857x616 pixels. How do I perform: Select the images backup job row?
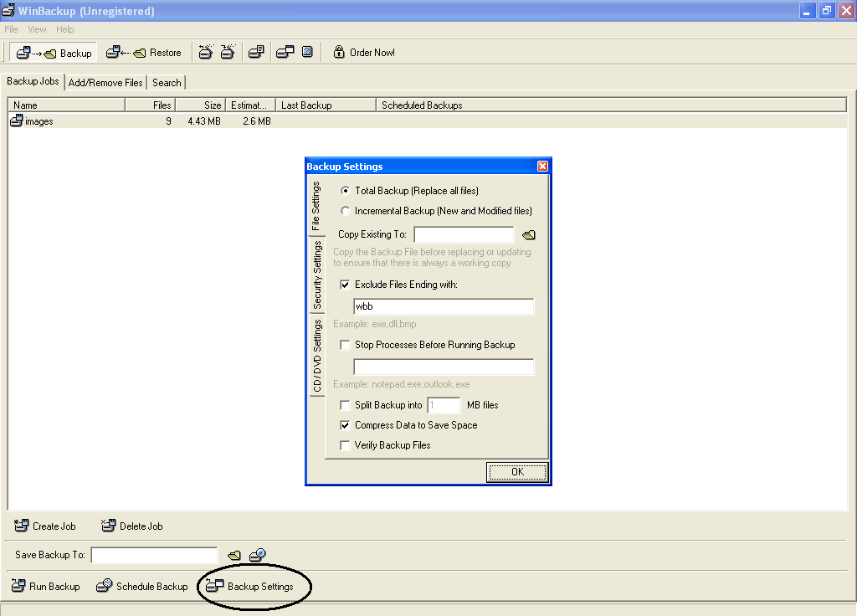click(428, 121)
